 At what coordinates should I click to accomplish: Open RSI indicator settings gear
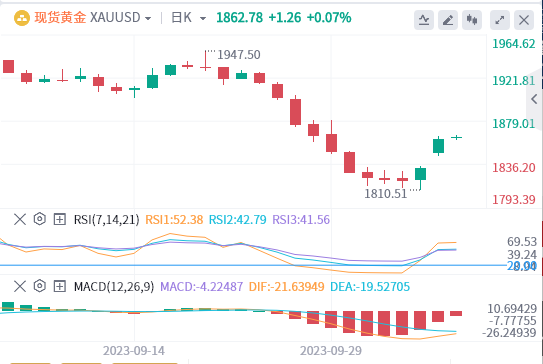tap(40, 219)
